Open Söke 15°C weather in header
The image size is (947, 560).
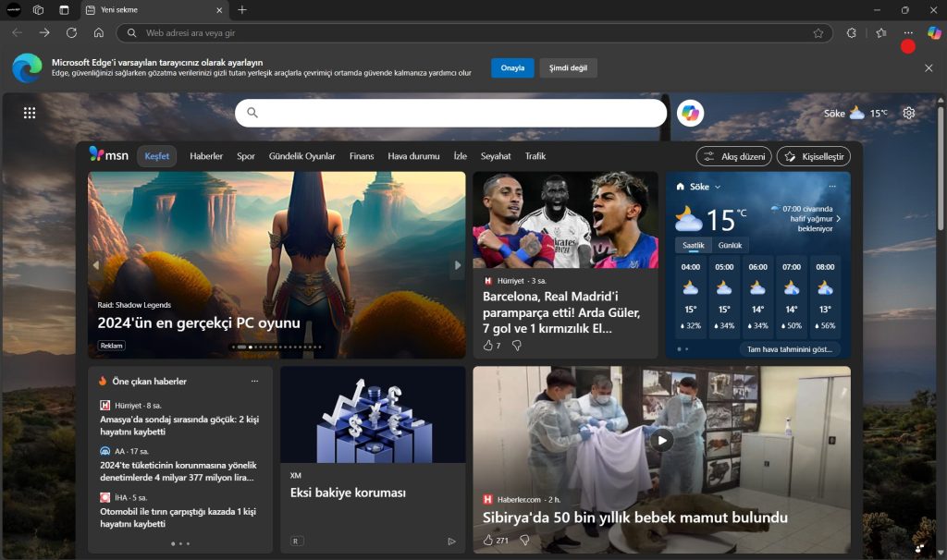855,113
